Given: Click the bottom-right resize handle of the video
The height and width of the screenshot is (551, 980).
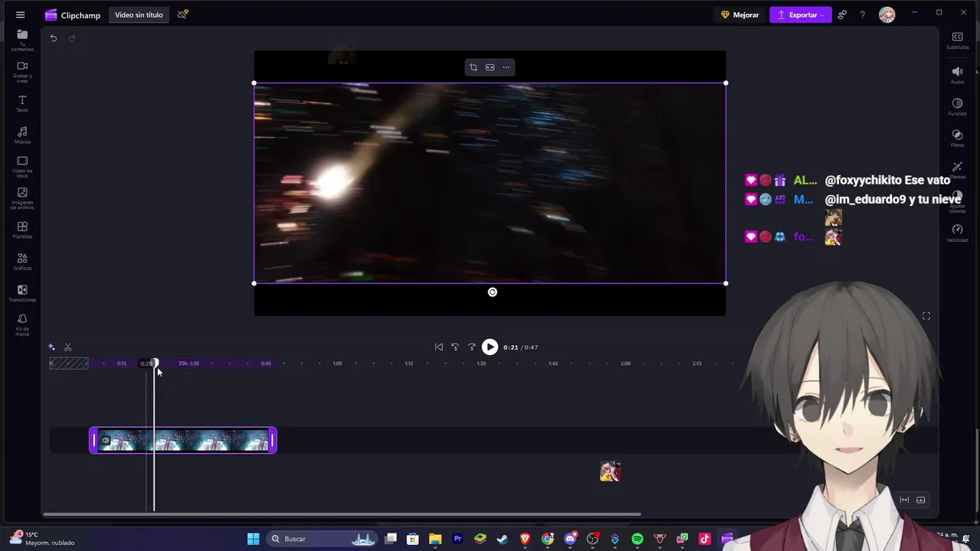Looking at the screenshot, I should click(726, 284).
